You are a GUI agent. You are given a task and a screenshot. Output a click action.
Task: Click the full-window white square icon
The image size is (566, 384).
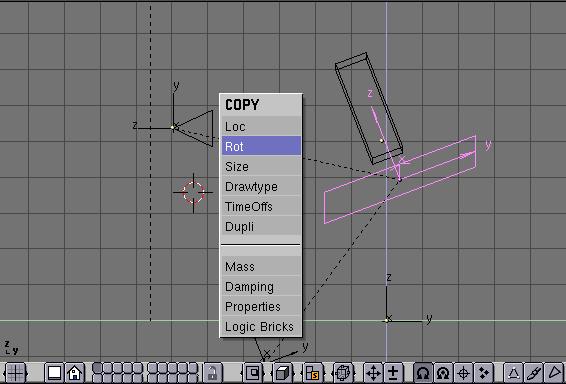click(54, 373)
